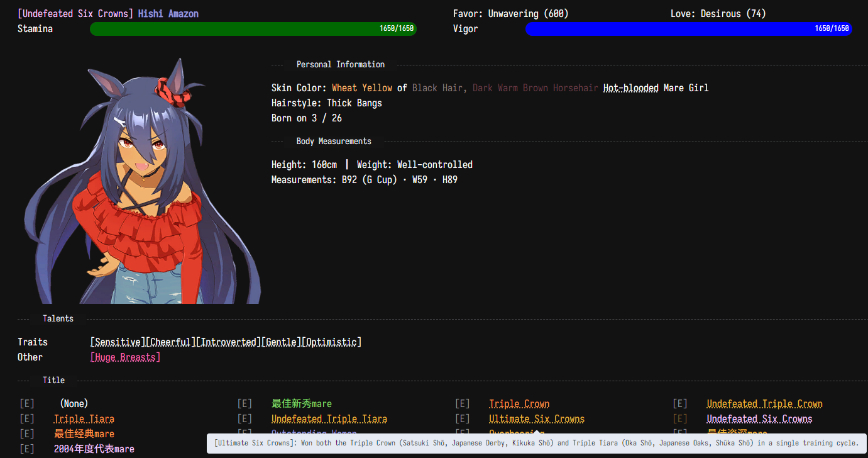Viewport: 868px width, 458px height.
Task: Open the [Gentle] trait details
Action: point(282,342)
